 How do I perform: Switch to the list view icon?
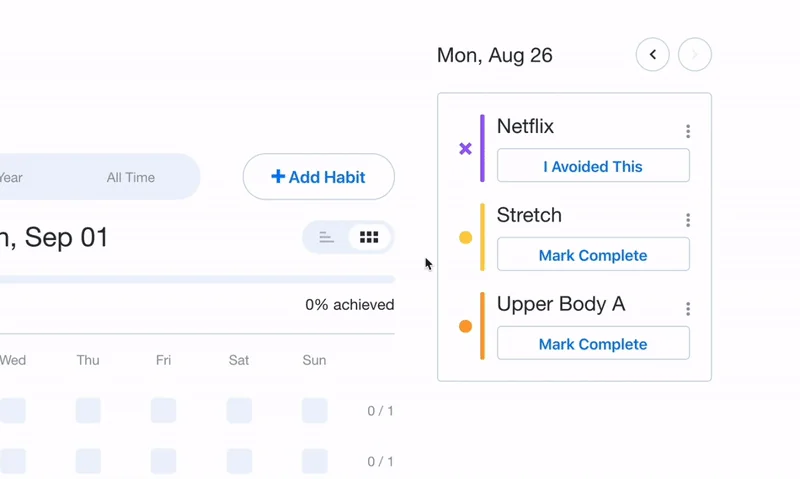pos(326,238)
